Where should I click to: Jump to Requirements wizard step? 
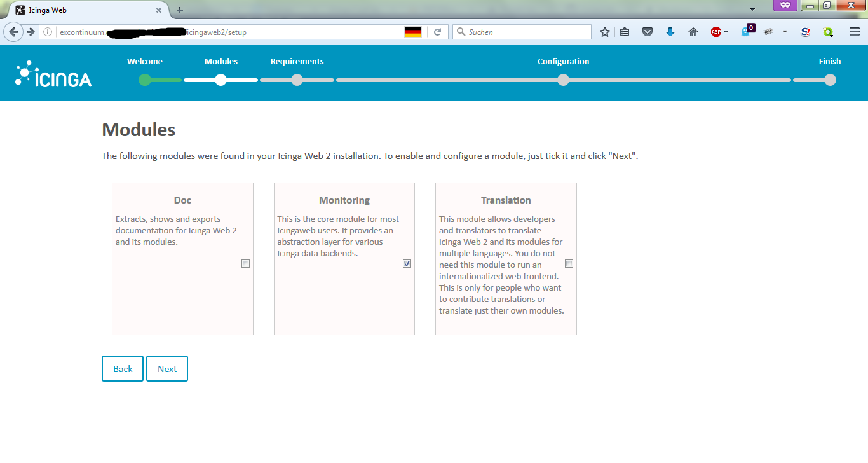(x=297, y=62)
